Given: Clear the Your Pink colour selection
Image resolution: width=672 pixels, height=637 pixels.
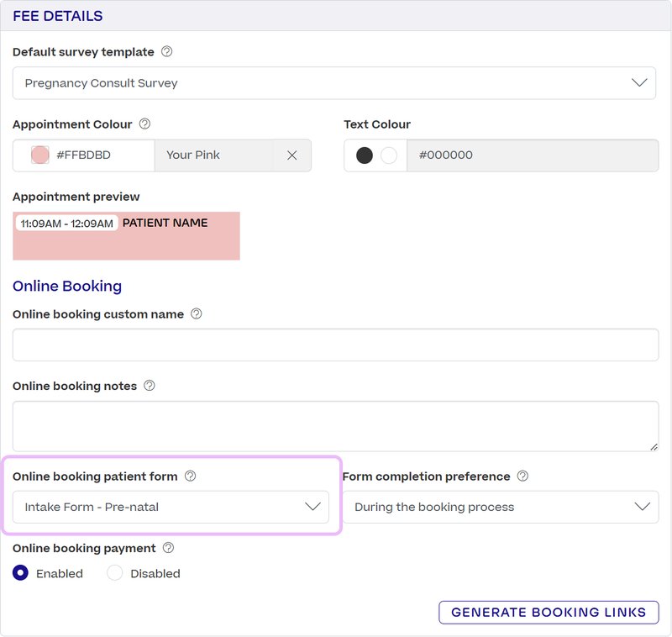Looking at the screenshot, I should 291,155.
